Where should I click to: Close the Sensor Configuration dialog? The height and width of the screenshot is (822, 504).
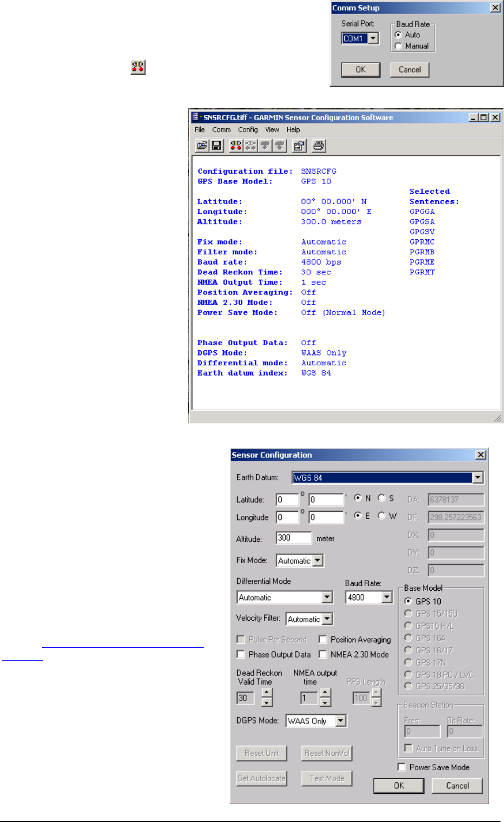click(x=480, y=455)
